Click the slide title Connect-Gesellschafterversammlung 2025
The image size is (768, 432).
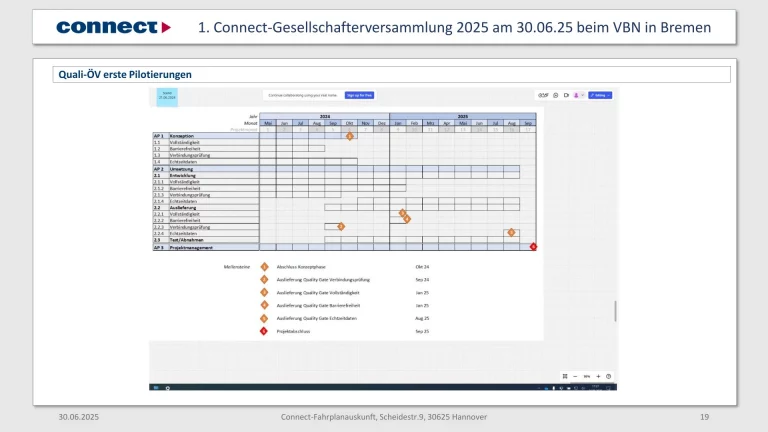point(454,27)
